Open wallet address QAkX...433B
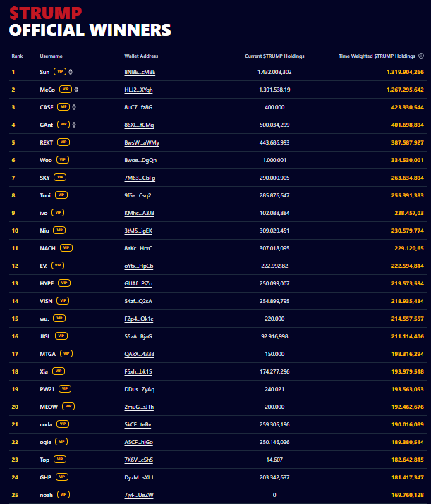Viewport: 431px width, 504px height. click(x=139, y=355)
